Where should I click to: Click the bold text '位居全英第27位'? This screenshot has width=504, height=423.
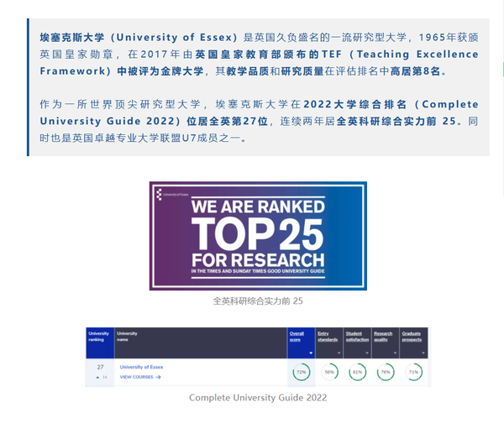[x=228, y=121]
